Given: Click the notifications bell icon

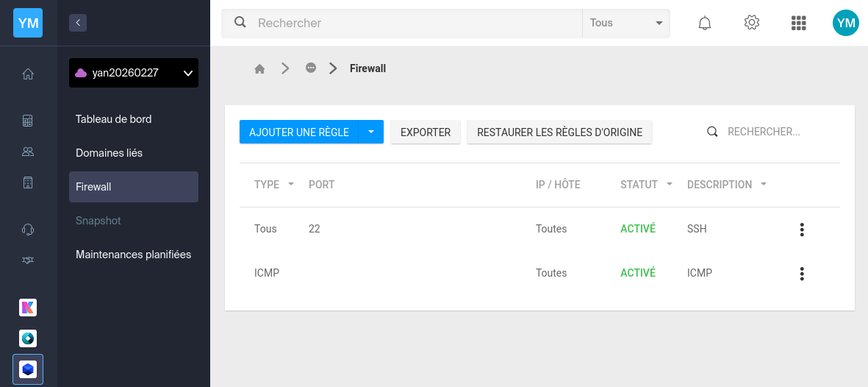Looking at the screenshot, I should point(704,23).
